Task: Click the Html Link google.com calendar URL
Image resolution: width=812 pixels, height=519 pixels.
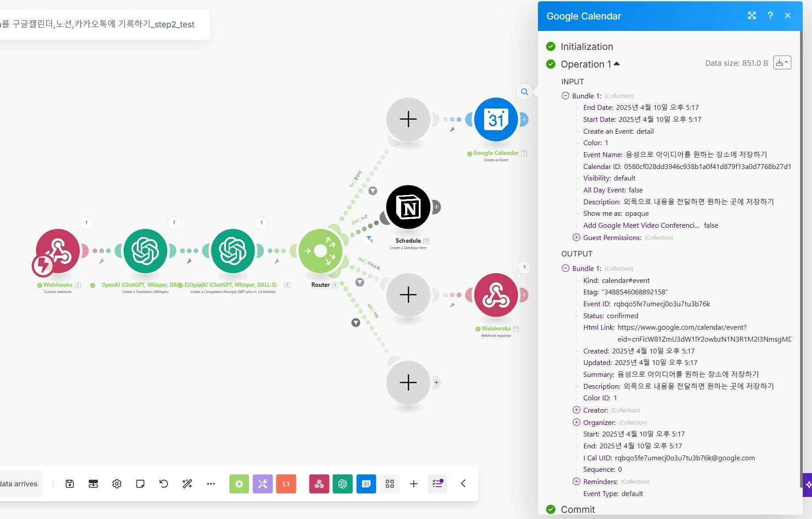Action: click(x=704, y=333)
